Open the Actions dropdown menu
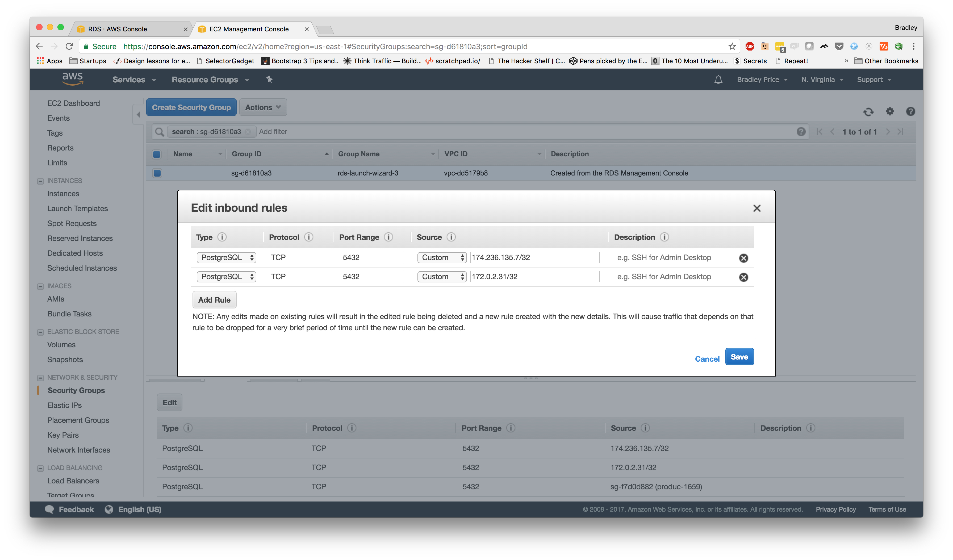Image resolution: width=953 pixels, height=560 pixels. pos(263,107)
